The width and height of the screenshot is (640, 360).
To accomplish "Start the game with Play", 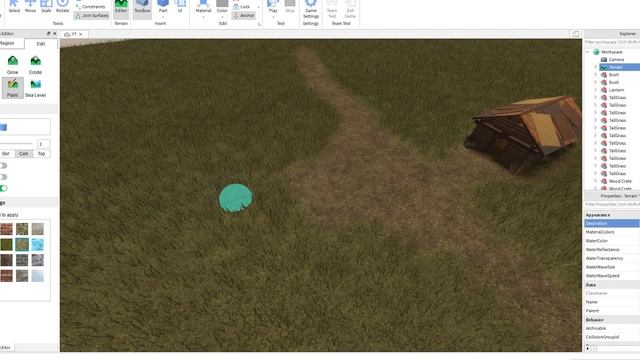I will [273, 6].
